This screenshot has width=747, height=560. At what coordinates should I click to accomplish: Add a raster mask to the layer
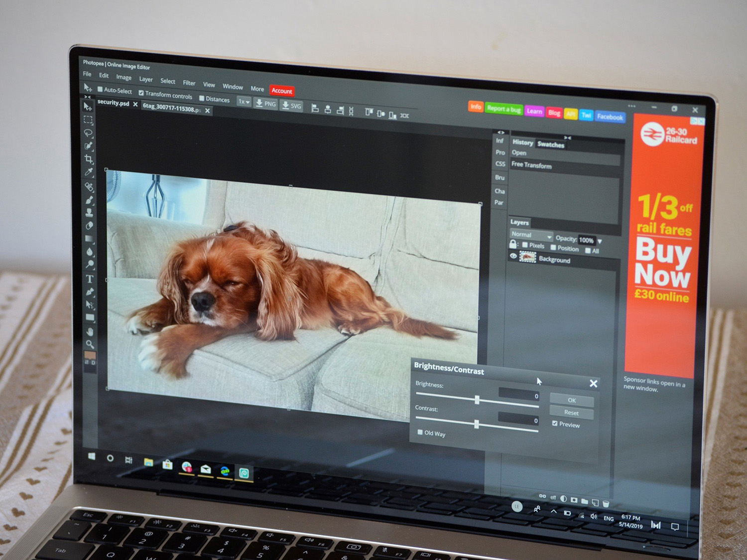(x=574, y=500)
